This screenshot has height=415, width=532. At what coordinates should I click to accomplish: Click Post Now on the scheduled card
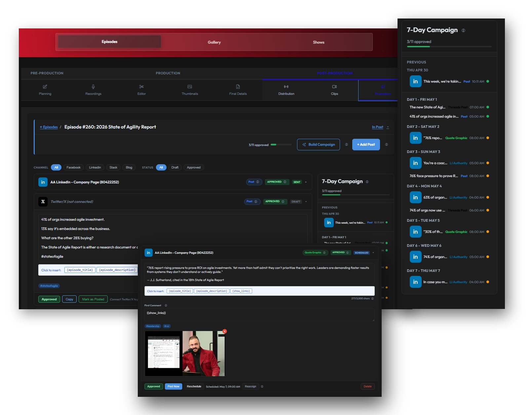173,386
